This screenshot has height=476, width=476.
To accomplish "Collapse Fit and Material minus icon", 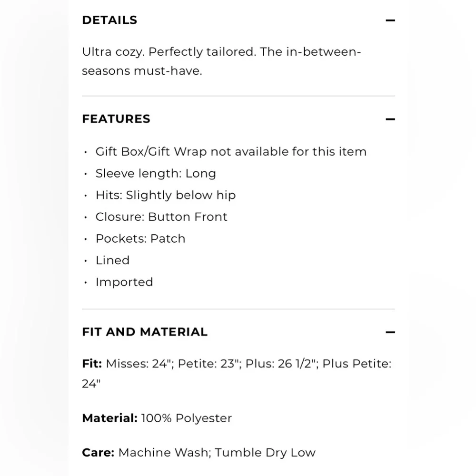I will [x=390, y=332].
